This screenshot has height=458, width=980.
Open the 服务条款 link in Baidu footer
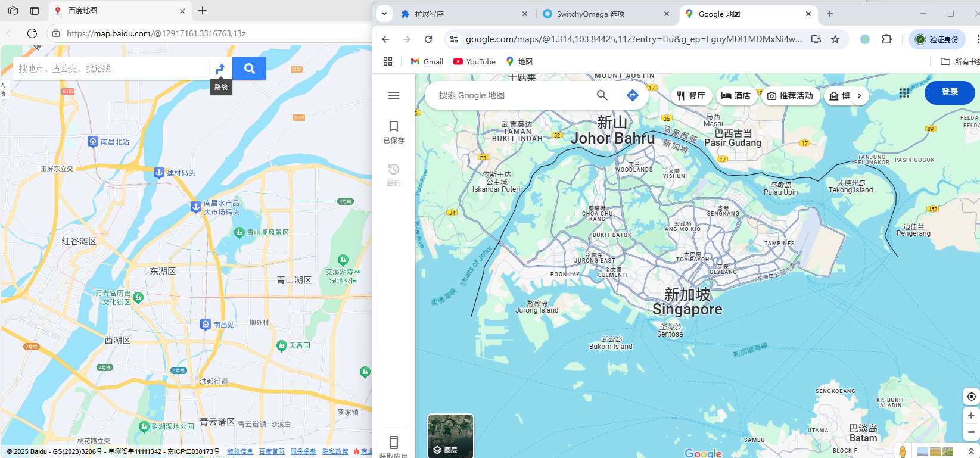[303, 451]
